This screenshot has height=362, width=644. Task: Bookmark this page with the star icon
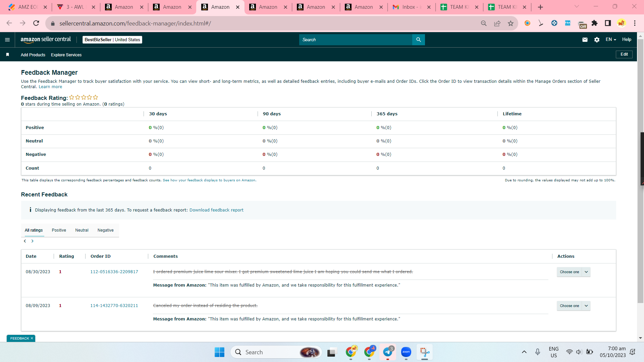[x=511, y=23]
